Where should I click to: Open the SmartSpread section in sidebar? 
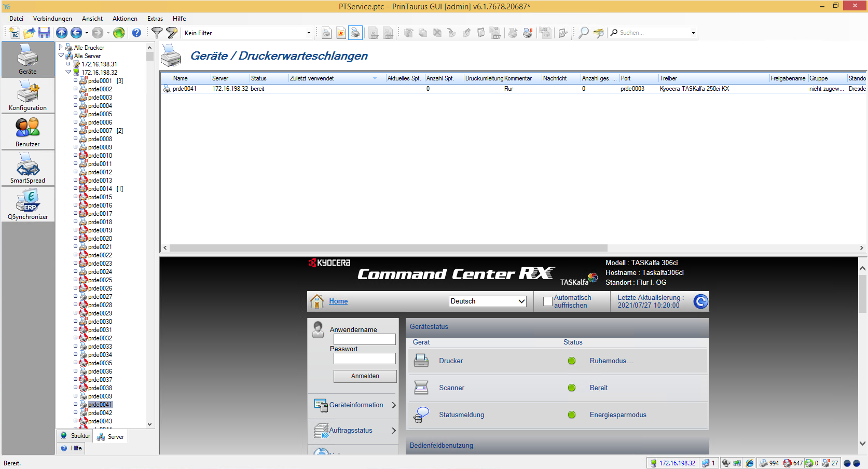(28, 169)
